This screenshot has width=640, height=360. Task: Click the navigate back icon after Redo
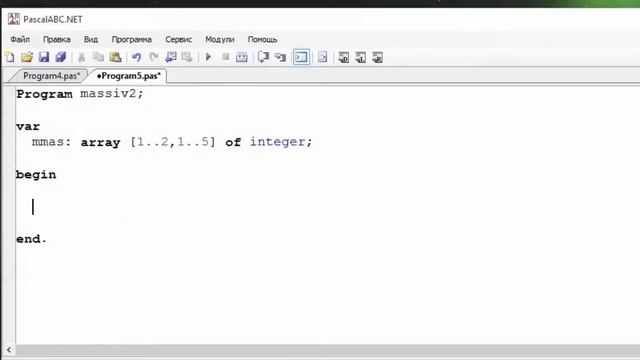coord(171,57)
